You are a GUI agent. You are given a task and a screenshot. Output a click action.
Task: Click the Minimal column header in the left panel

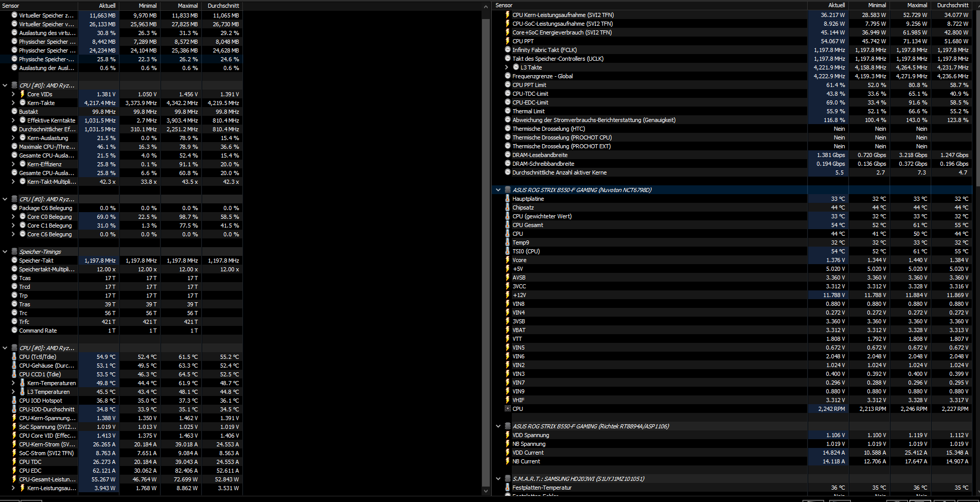(x=140, y=6)
